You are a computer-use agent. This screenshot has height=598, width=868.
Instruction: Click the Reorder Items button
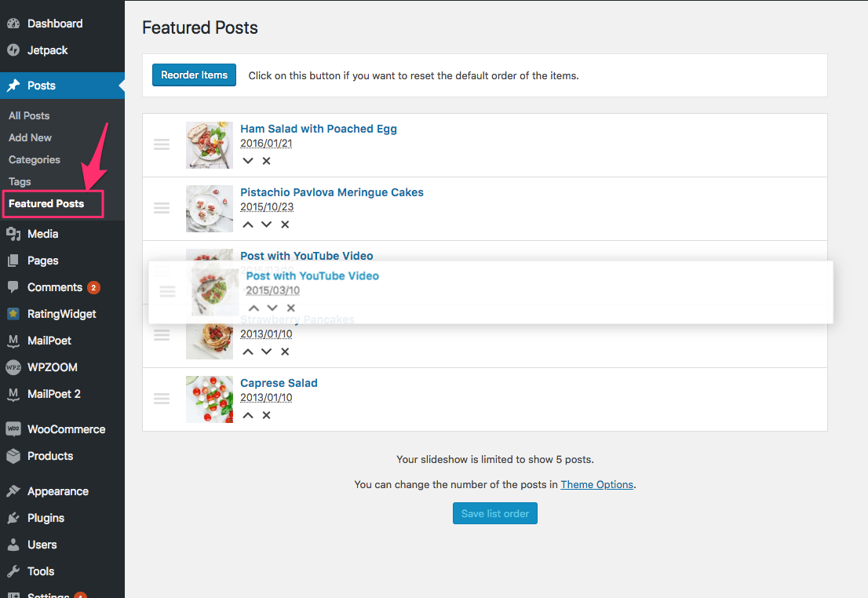[x=195, y=75]
